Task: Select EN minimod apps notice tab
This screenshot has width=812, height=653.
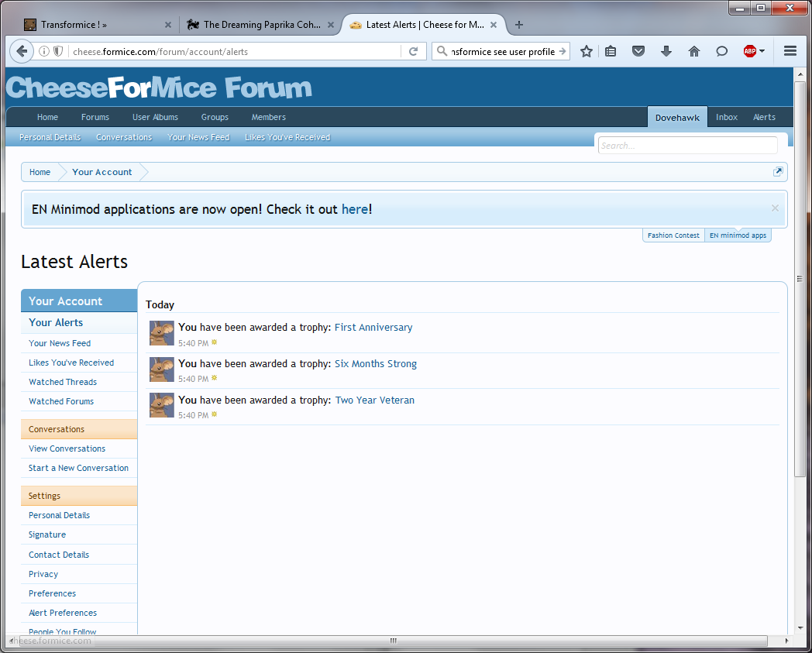Action: 738,235
